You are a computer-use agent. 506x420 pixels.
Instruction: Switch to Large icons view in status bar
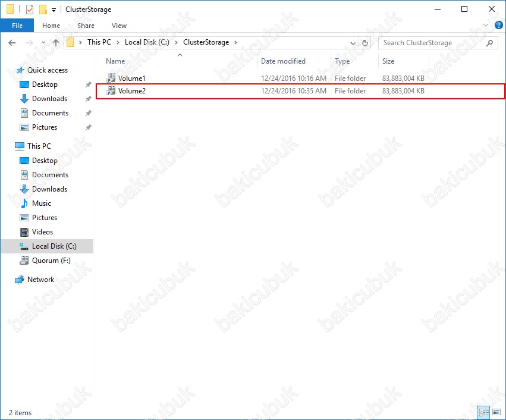[496, 412]
